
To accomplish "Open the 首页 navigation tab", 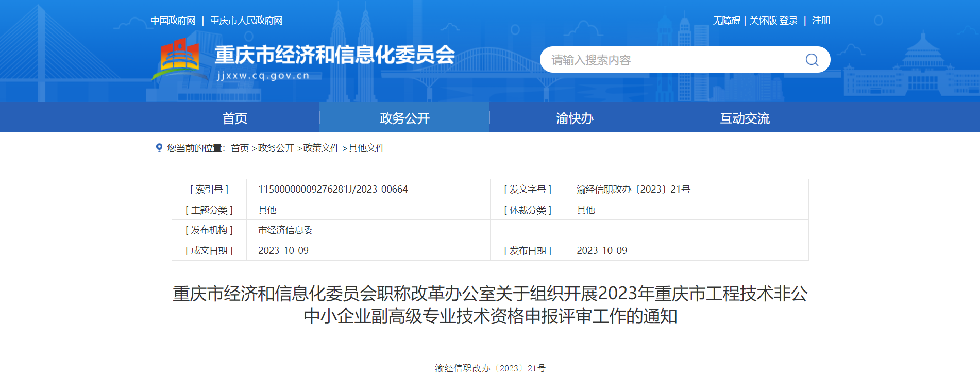I will 234,118.
